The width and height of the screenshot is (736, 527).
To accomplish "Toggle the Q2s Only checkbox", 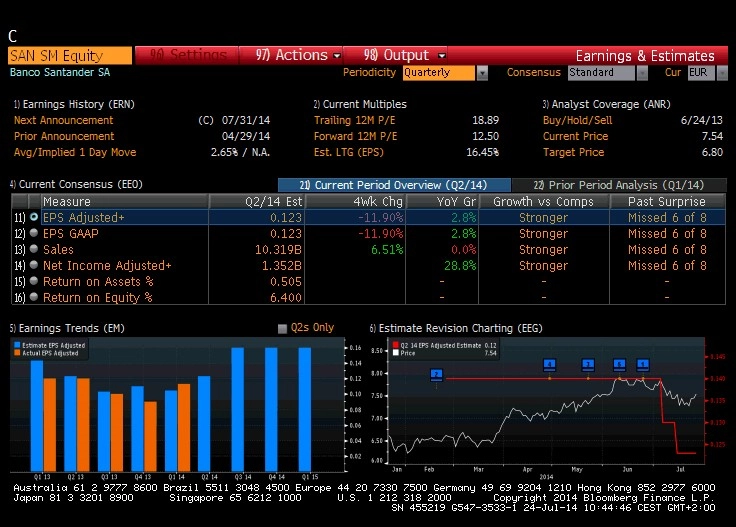I will [x=282, y=328].
